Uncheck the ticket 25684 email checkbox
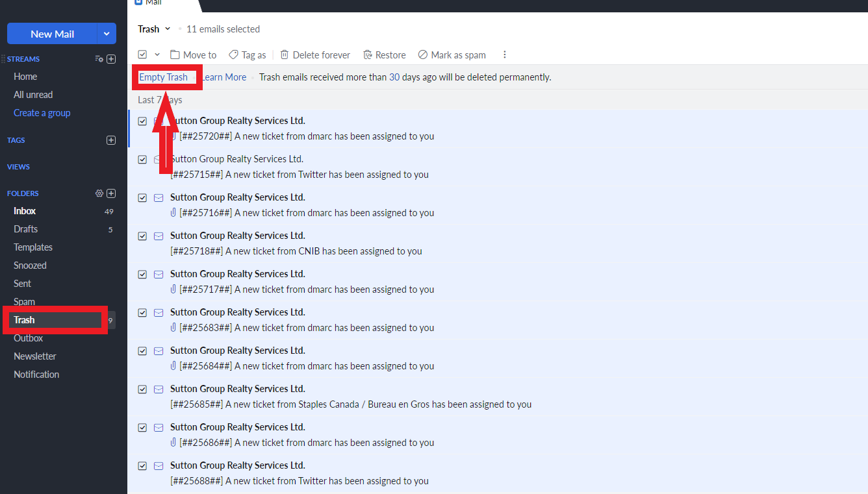Image resolution: width=868 pixels, height=494 pixels. coord(142,351)
